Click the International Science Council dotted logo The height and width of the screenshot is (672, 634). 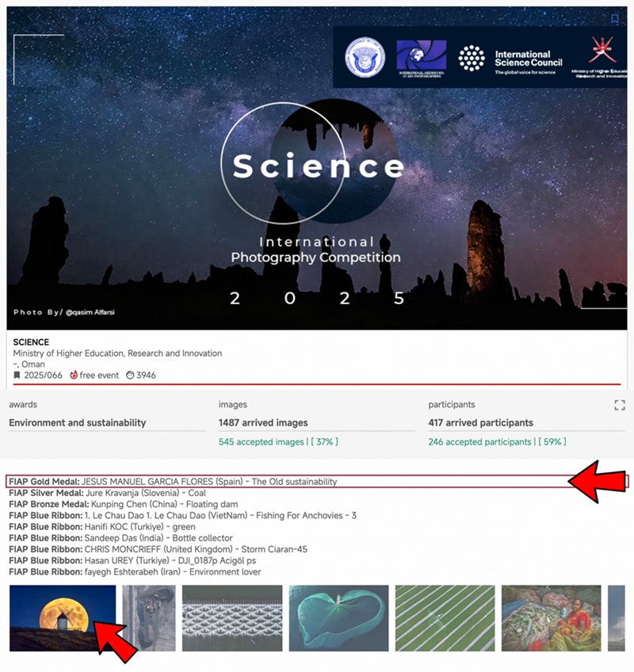[x=472, y=58]
